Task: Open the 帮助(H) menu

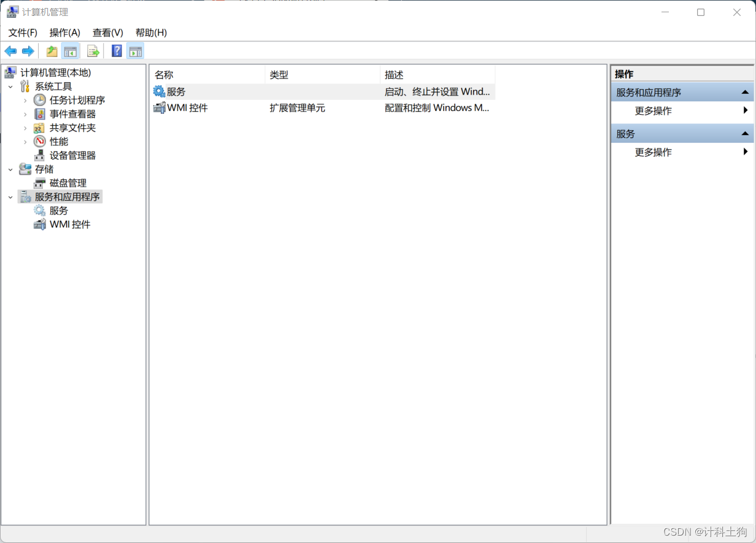Action: [151, 33]
